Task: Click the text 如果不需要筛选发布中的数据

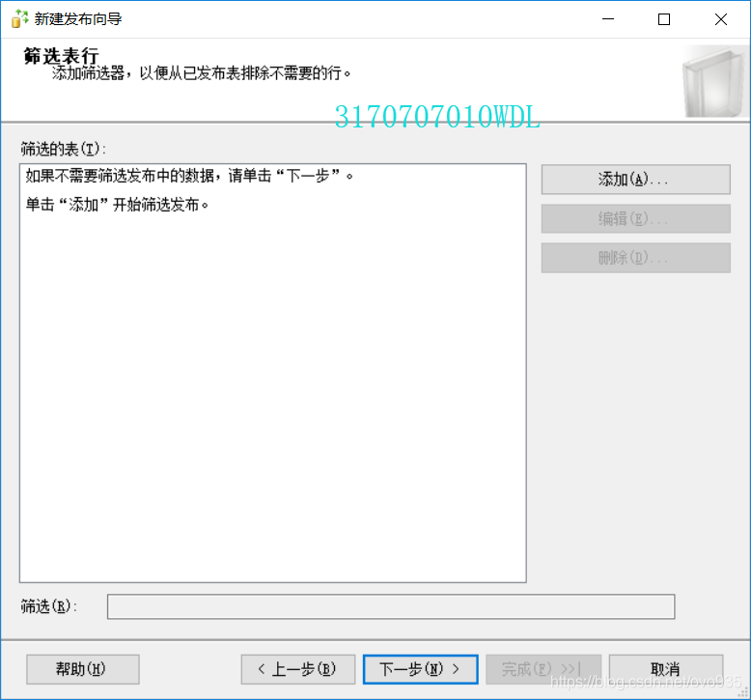Action: pos(120,176)
